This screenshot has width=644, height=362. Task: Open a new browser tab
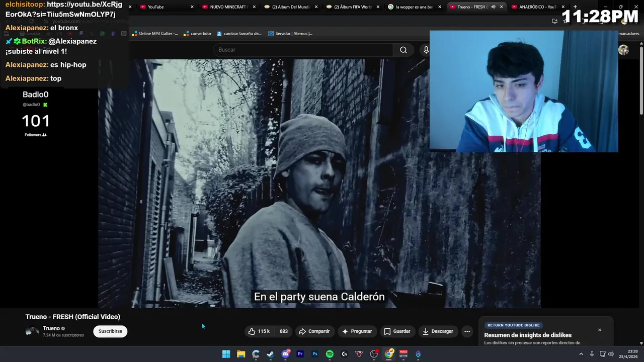[575, 7]
